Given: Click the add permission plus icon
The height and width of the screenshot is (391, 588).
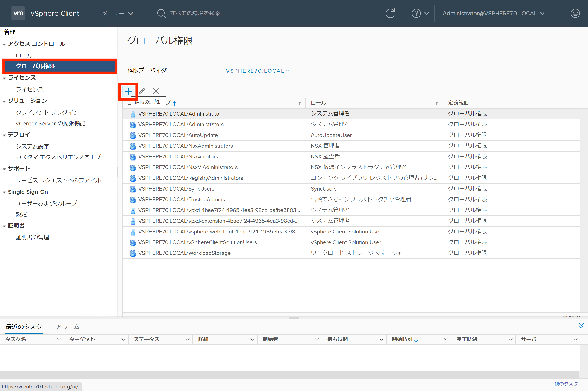Looking at the screenshot, I should (128, 91).
